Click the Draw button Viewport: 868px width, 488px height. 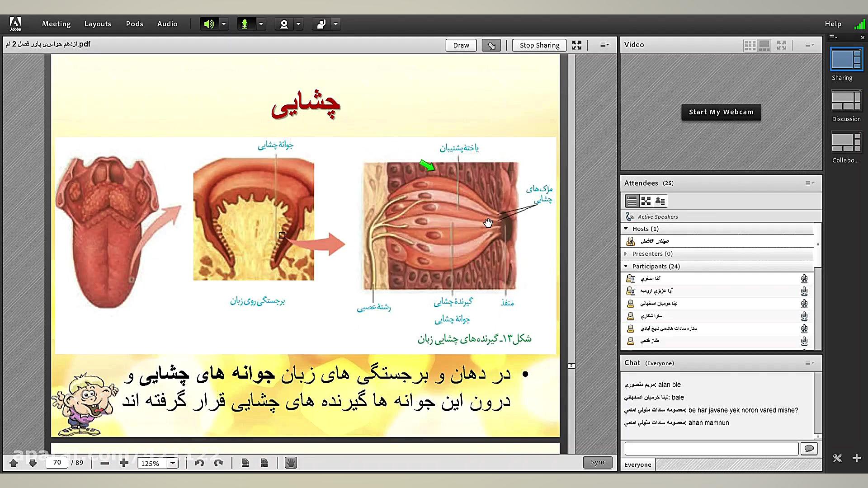(461, 45)
